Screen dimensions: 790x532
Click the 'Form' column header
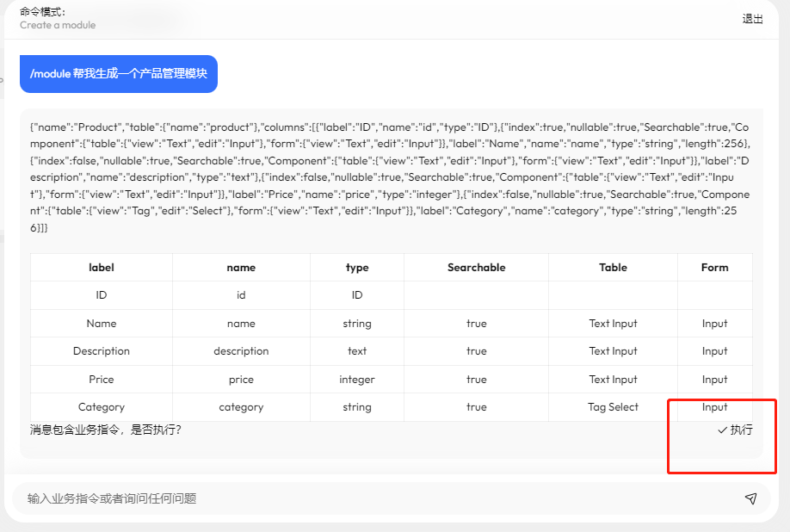(714, 268)
